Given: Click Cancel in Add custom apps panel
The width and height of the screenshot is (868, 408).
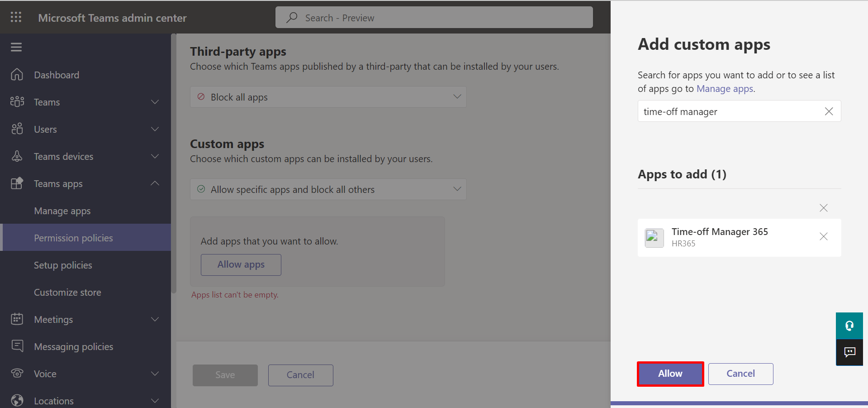Looking at the screenshot, I should click(x=740, y=374).
